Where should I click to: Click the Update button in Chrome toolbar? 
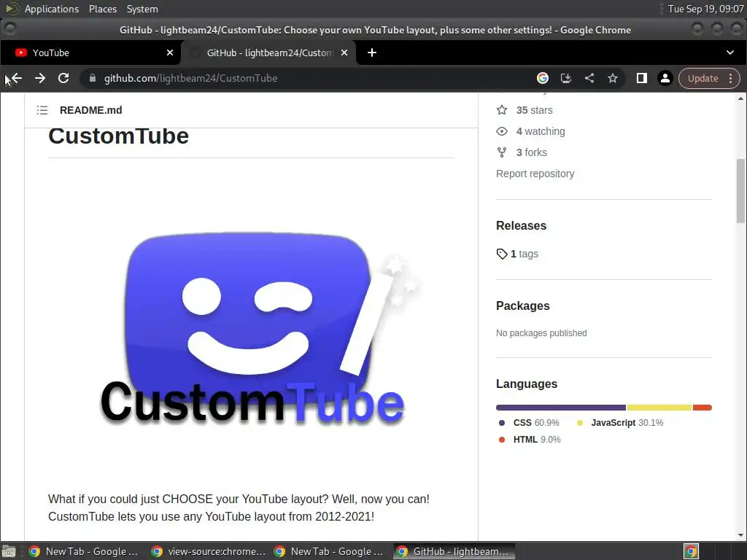point(703,78)
